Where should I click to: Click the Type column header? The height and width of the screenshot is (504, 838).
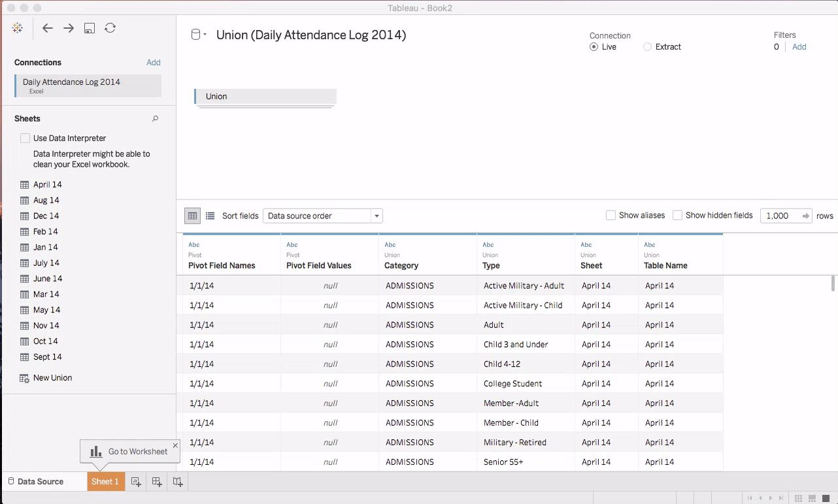point(526,255)
